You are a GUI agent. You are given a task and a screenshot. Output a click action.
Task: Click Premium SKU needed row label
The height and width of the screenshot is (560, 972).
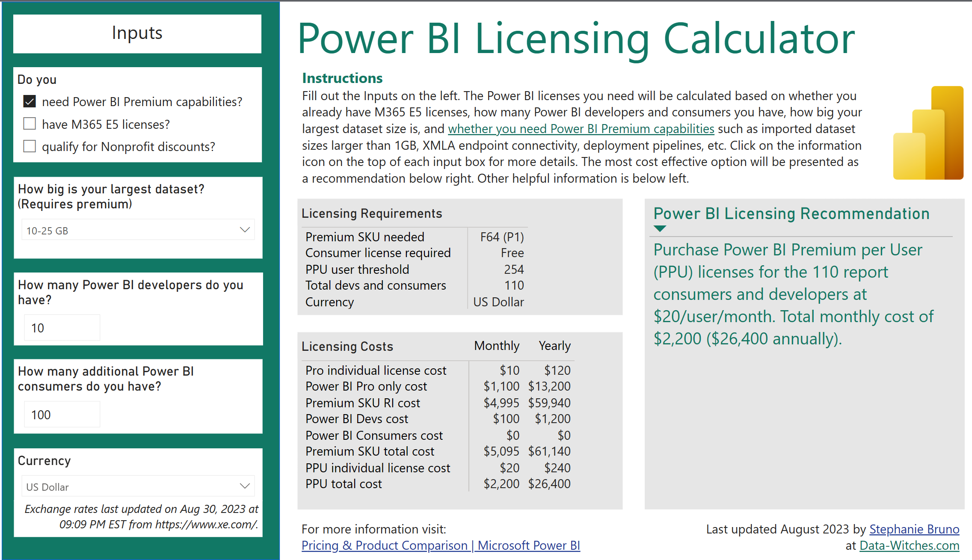coord(365,237)
